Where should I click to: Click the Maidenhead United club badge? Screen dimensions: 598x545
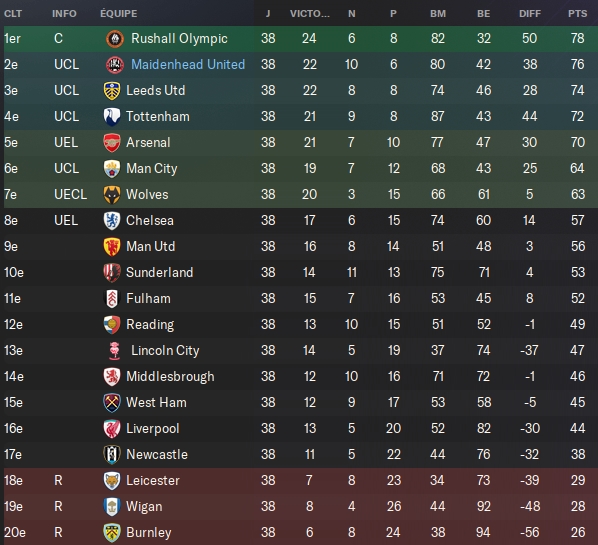pos(115,64)
